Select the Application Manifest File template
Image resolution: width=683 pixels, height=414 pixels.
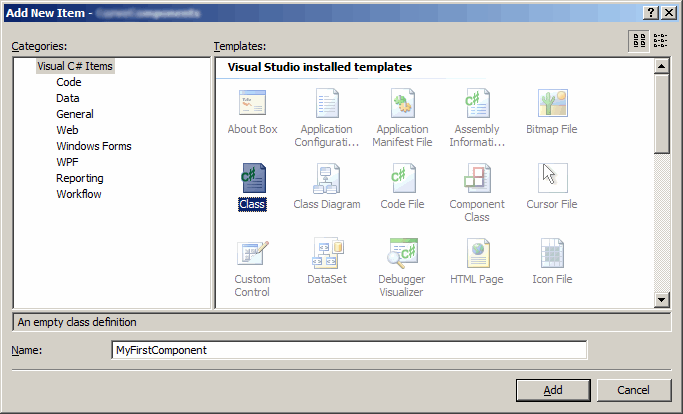[403, 104]
